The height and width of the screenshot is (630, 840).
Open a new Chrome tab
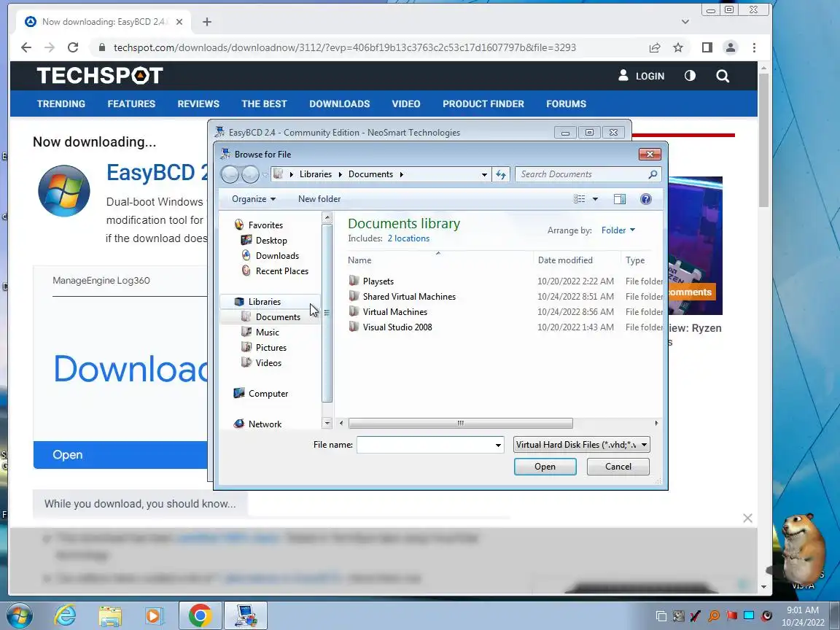coord(207,22)
